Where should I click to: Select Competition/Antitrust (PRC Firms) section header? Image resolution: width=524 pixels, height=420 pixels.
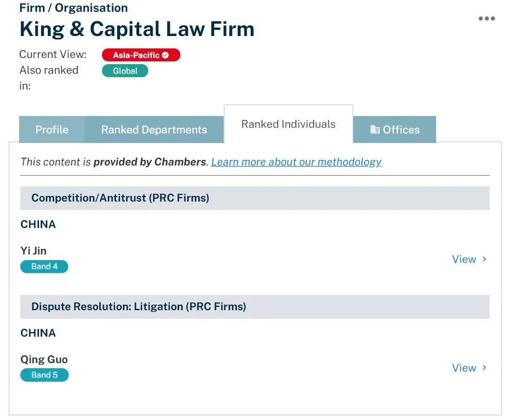(x=255, y=198)
